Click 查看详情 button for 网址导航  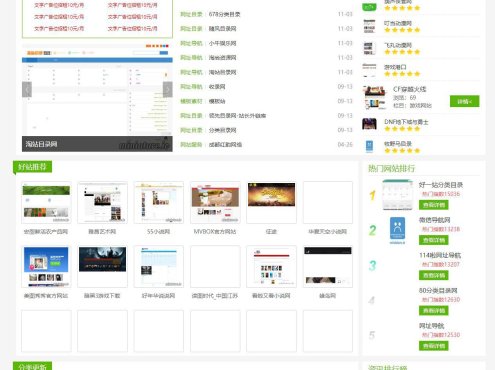(x=433, y=346)
